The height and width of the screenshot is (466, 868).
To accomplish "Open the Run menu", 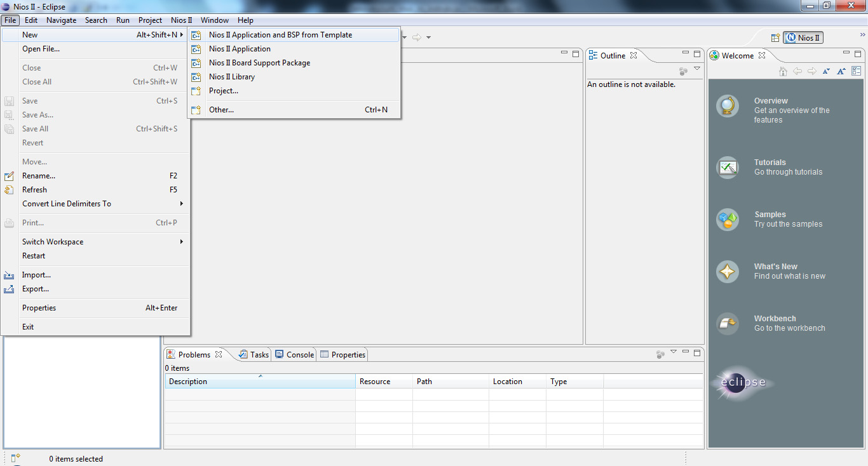I will [123, 20].
